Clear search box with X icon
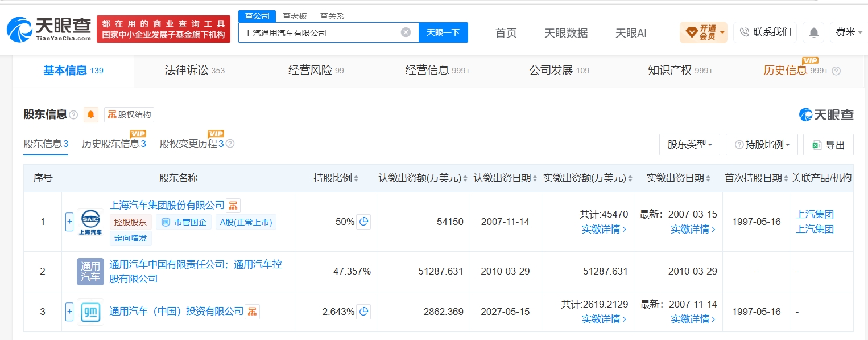Screen dimensions: 868x340 tap(406, 32)
